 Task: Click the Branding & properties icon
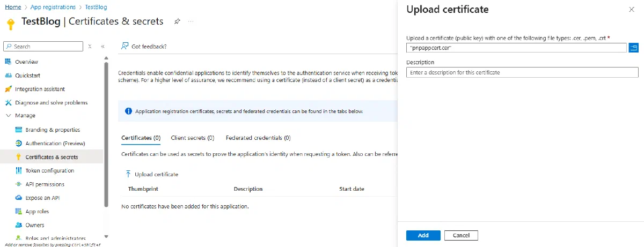click(19, 130)
